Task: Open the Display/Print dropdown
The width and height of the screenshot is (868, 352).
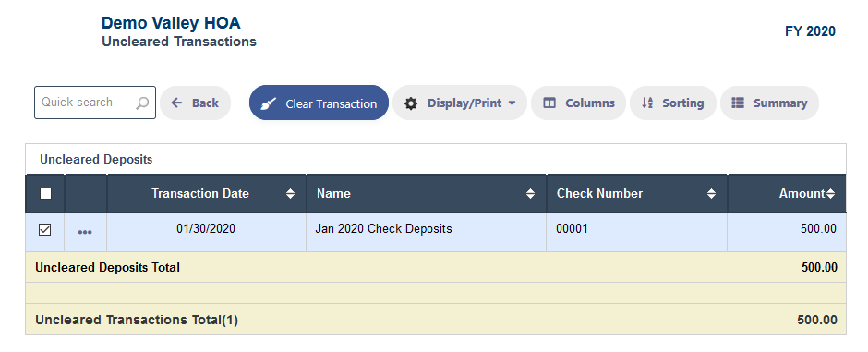Action: (460, 103)
